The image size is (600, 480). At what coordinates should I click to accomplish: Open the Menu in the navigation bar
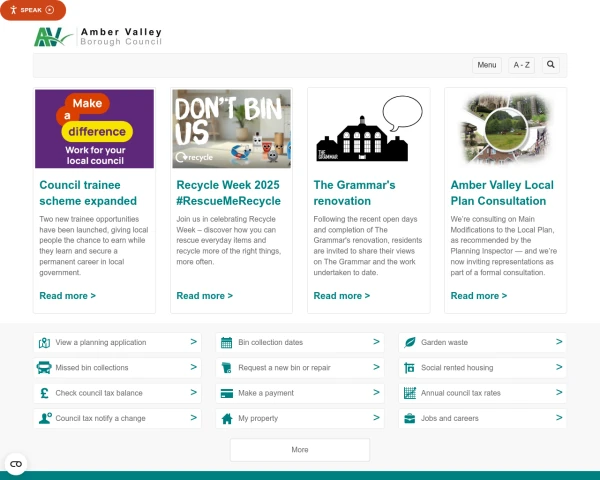point(486,65)
